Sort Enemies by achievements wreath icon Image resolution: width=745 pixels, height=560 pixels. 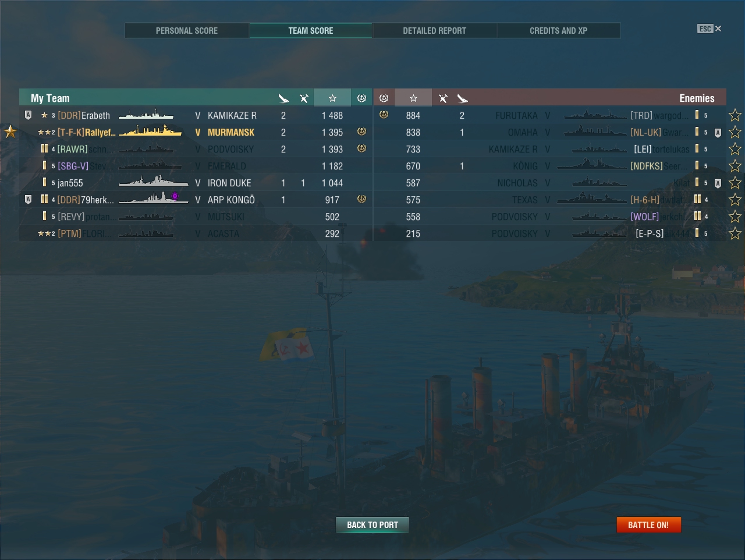(x=384, y=98)
